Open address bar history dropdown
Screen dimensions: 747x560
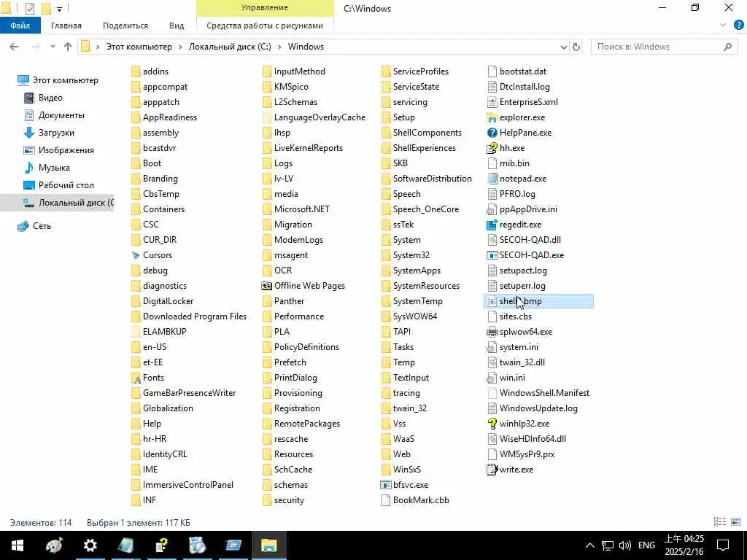[564, 47]
